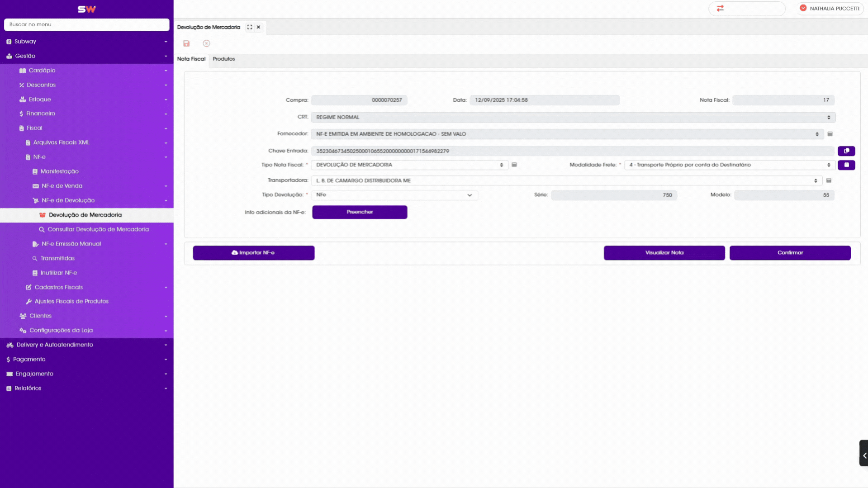868x488 pixels.
Task: Click the lookup icon beside Tipo Nota Fiscal
Action: (x=514, y=165)
